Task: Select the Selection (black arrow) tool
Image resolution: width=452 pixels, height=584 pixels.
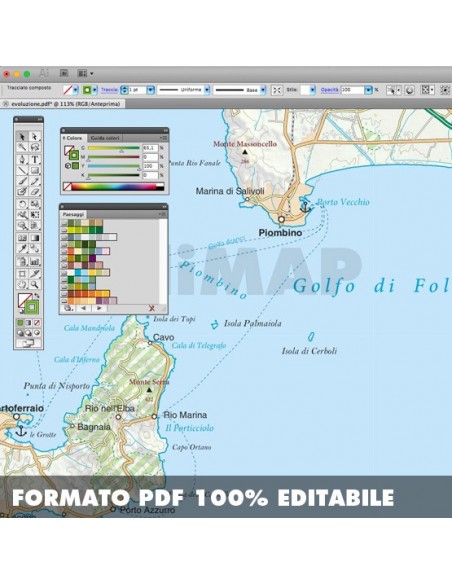Action: click(x=22, y=137)
